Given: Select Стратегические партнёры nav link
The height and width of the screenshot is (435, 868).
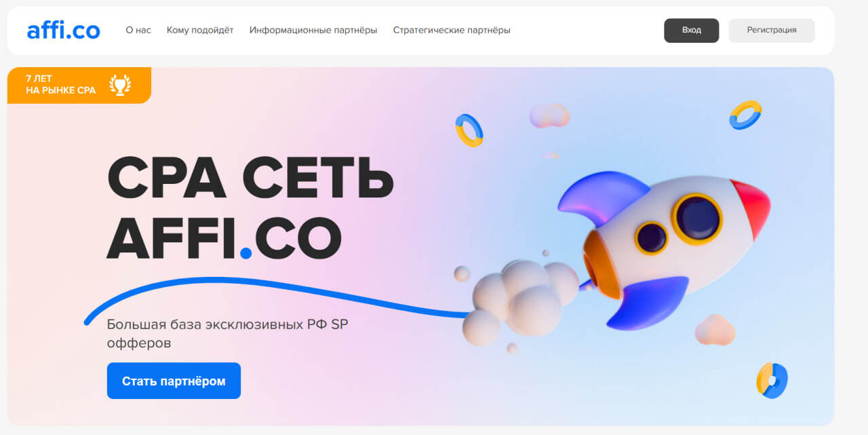Looking at the screenshot, I should coord(452,30).
